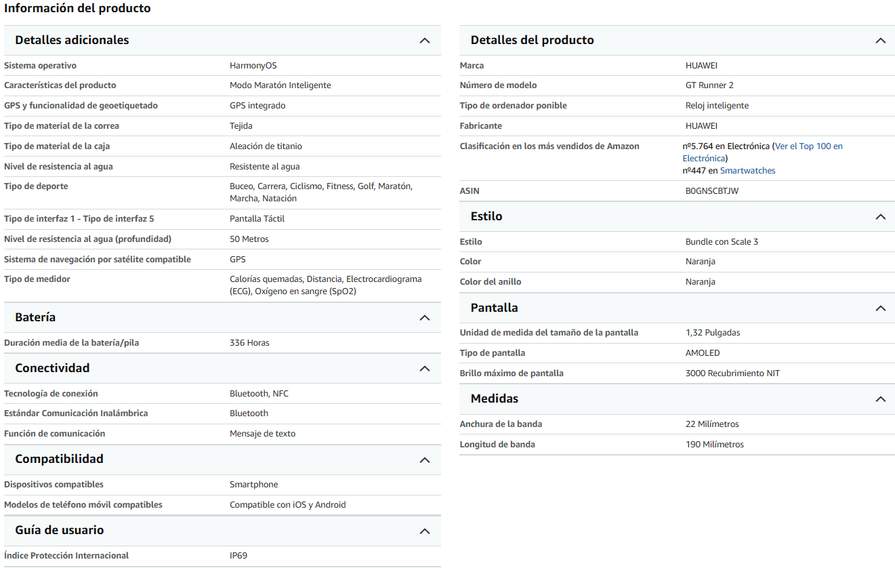Click the Estilo section heading
Screen dimensions: 895x568
coord(486,216)
